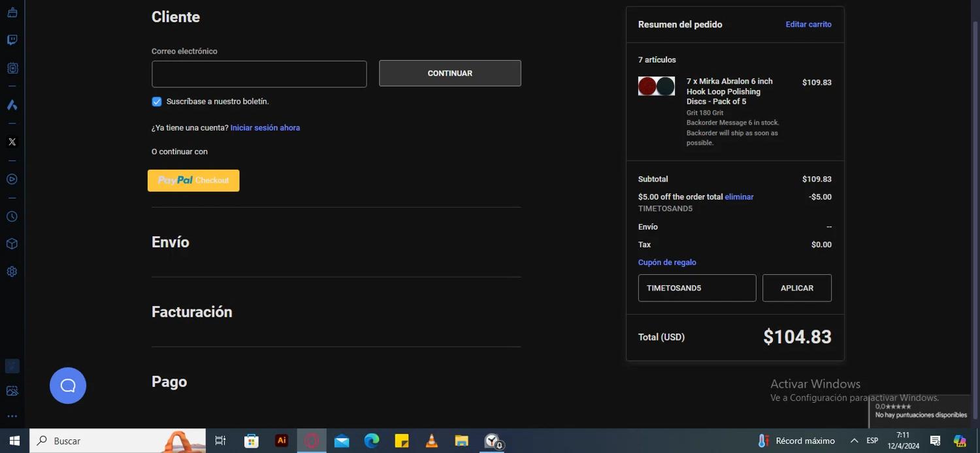Screen dimensions: 980x453
Task: Open GX Corner bag icon in sidebar
Action: (x=12, y=12)
